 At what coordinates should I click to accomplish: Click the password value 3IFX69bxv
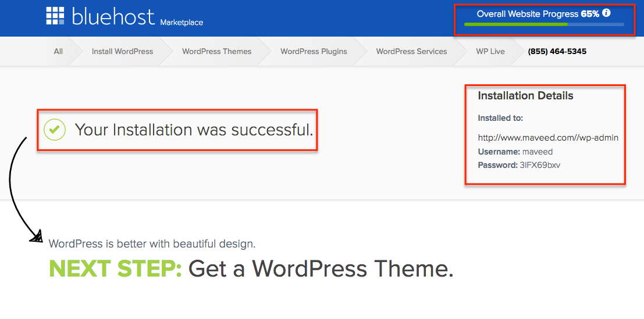[540, 165]
